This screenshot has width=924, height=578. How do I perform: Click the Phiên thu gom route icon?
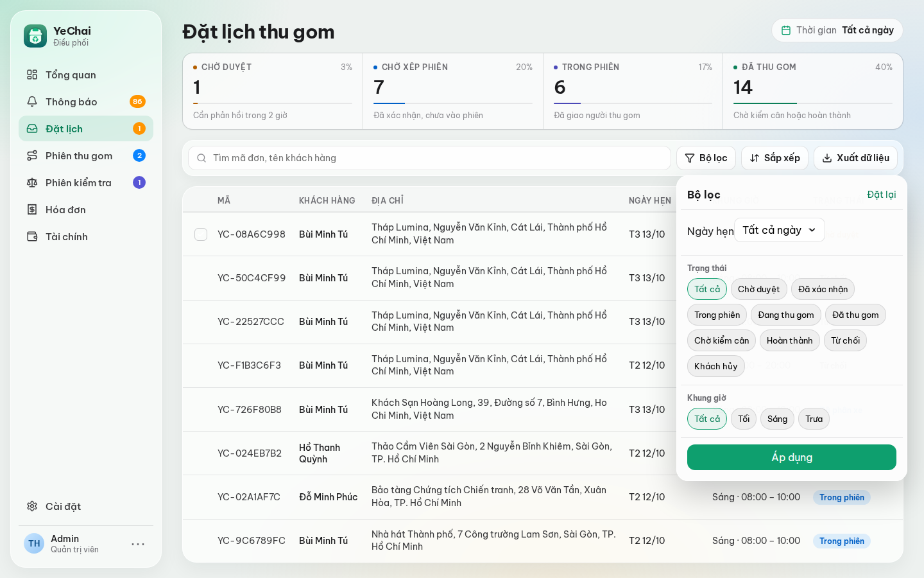click(32, 155)
